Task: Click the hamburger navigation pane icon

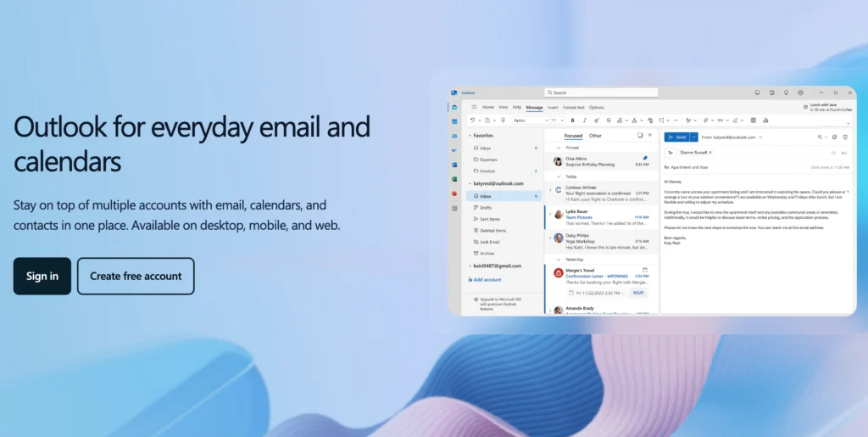Action: (x=474, y=107)
